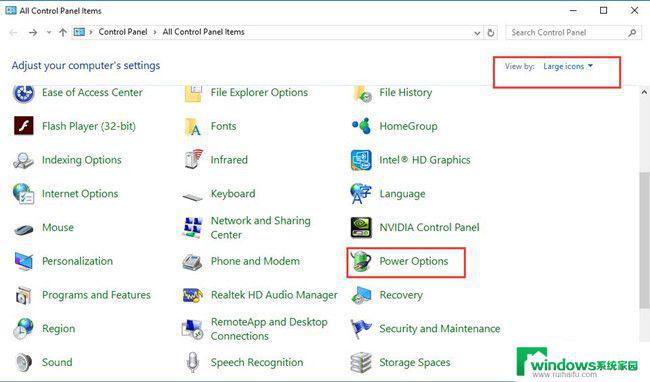650x382 pixels.
Task: Click the Storage Spaces text link
Action: point(415,363)
